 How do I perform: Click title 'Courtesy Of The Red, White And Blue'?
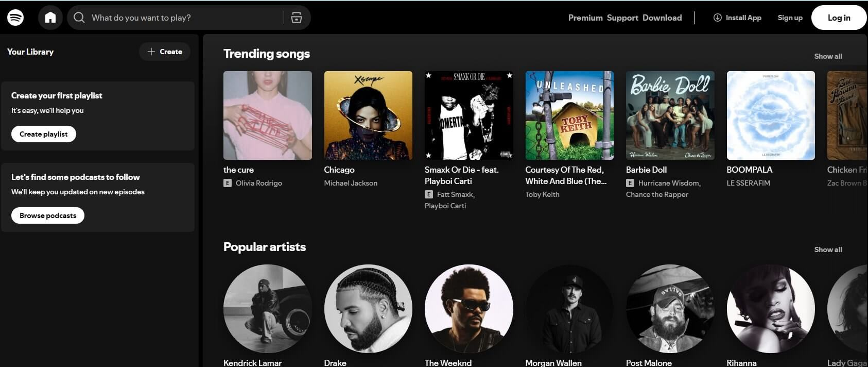click(566, 175)
